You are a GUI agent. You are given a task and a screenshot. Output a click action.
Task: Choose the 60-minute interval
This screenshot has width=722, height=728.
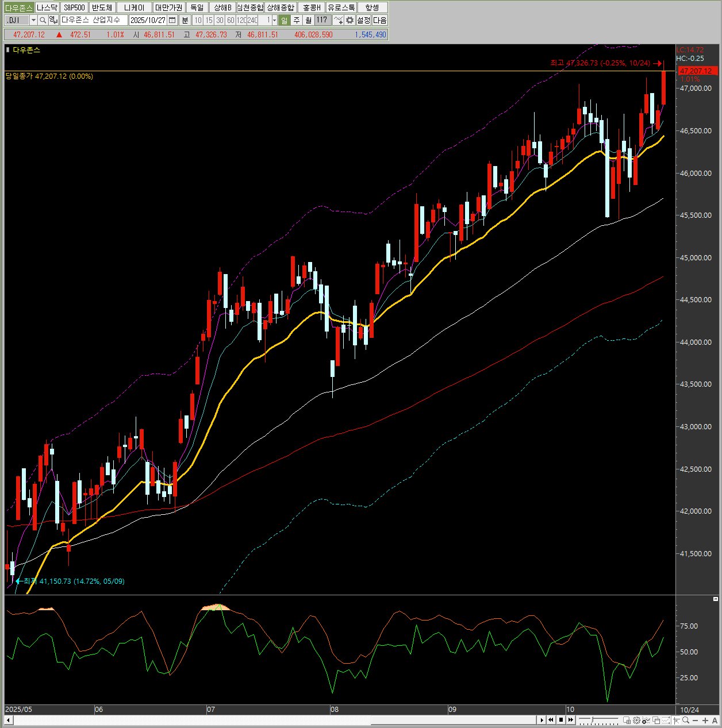tap(231, 20)
